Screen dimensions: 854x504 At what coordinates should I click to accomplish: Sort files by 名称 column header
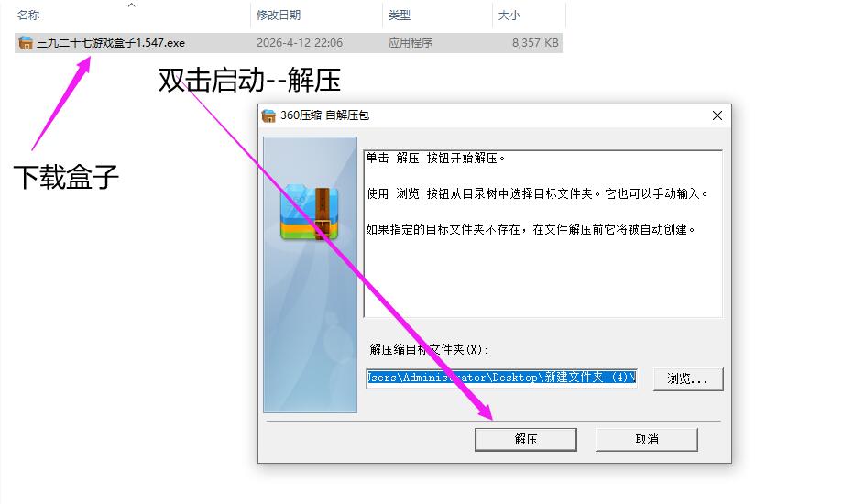point(28,16)
